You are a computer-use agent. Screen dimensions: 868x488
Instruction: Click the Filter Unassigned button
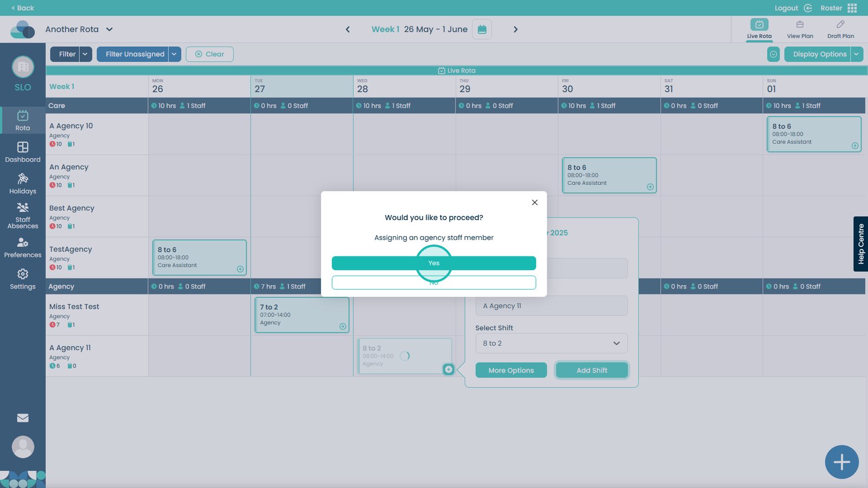pos(133,54)
